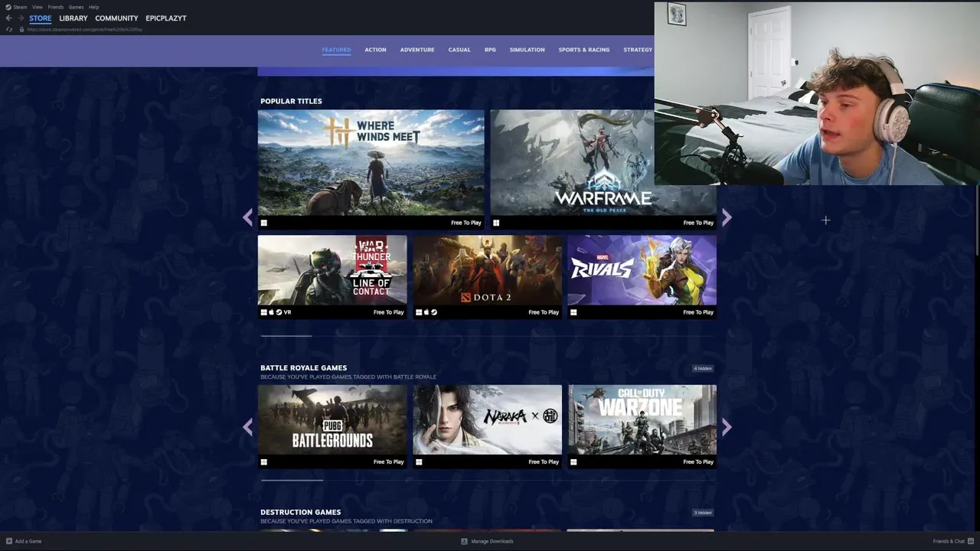
Task: Expand the 4 hidden Battle Royale badge
Action: click(703, 368)
